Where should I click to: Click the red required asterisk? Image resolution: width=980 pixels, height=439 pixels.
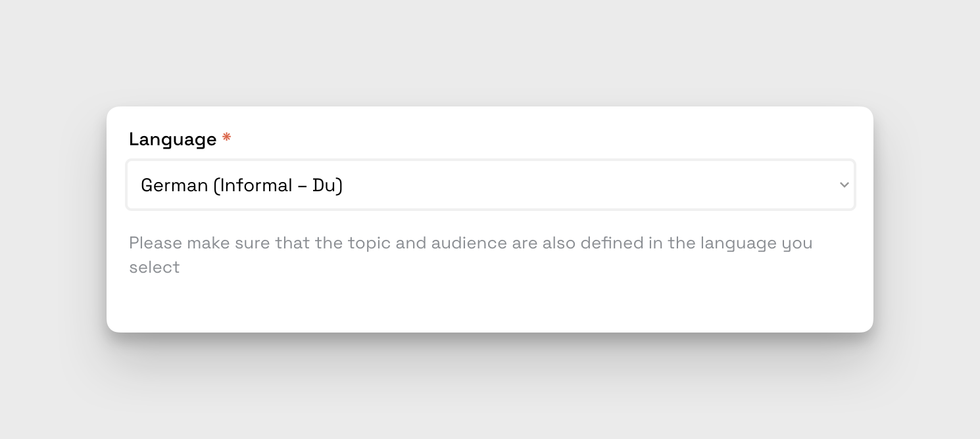pyautogui.click(x=226, y=138)
